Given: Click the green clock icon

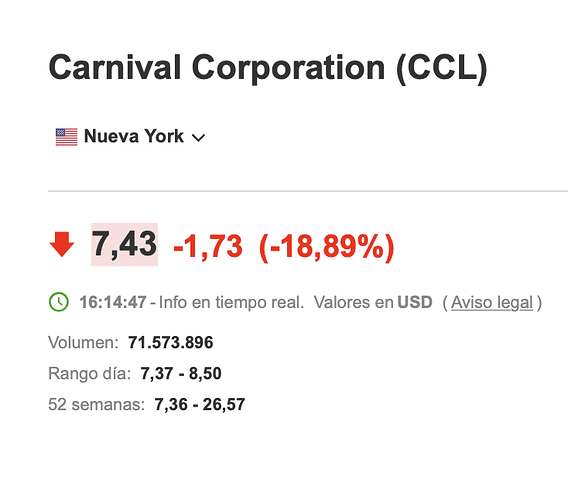Looking at the screenshot, I should pos(59,302).
